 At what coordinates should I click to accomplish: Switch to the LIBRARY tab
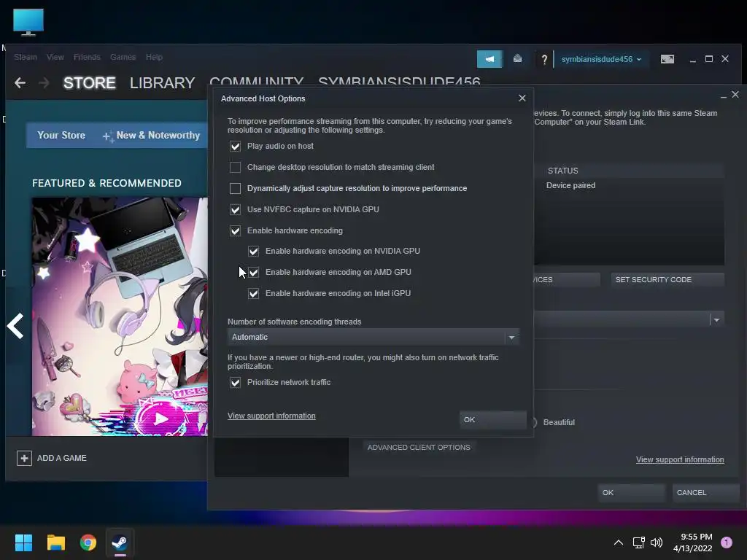tap(162, 83)
